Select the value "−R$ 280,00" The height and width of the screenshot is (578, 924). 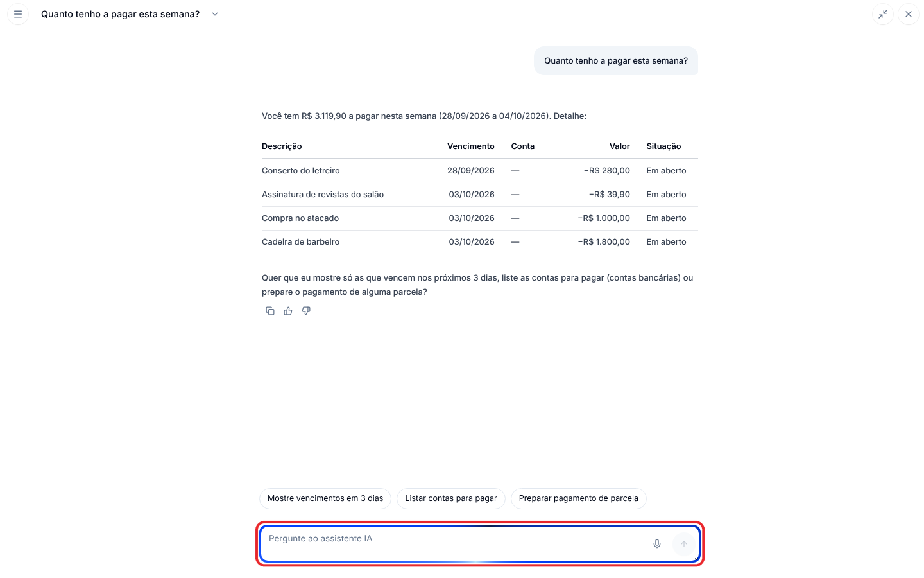pyautogui.click(x=607, y=171)
